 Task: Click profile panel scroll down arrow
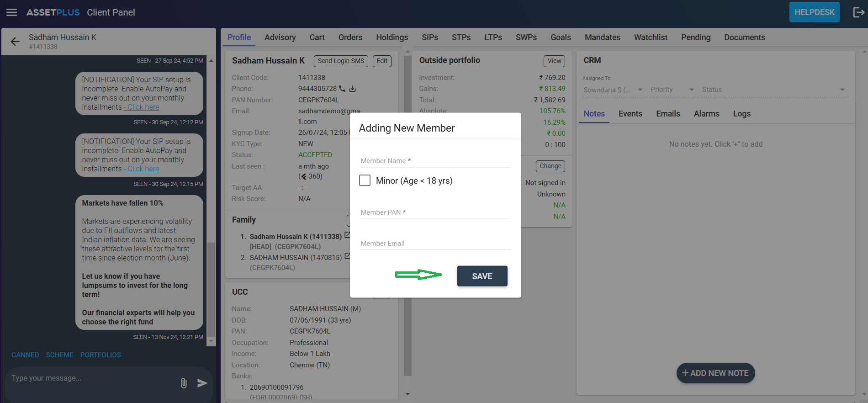pos(408,394)
